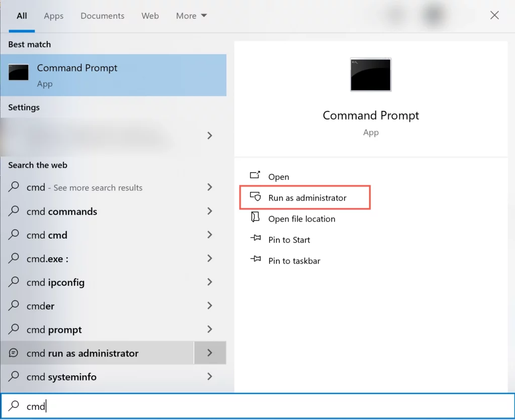Click the magnifier icon beside cmd suggestion
Screen dimensions: 515x420
coord(14,187)
